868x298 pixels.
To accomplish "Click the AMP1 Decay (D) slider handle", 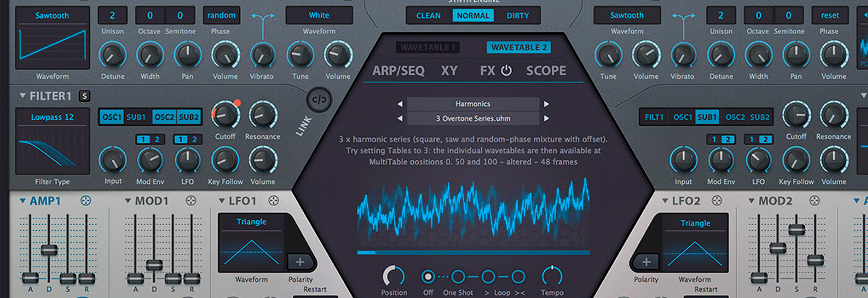I will coord(49,250).
